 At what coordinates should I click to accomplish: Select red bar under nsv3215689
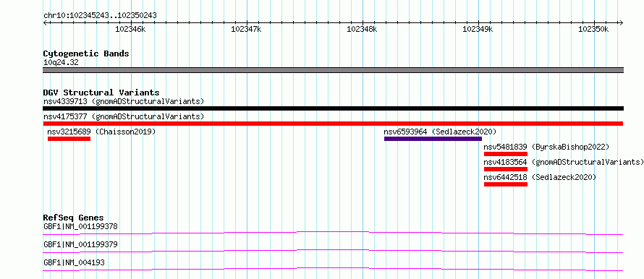[x=69, y=139]
